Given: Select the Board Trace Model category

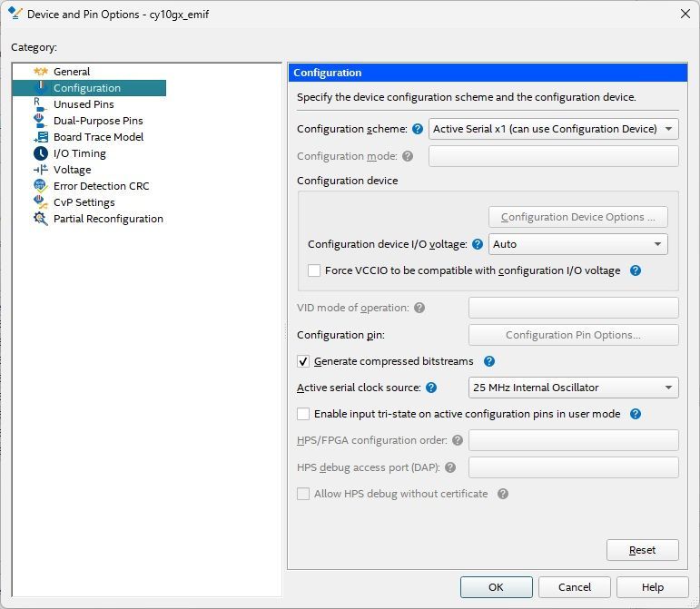Looking at the screenshot, I should click(x=98, y=137).
